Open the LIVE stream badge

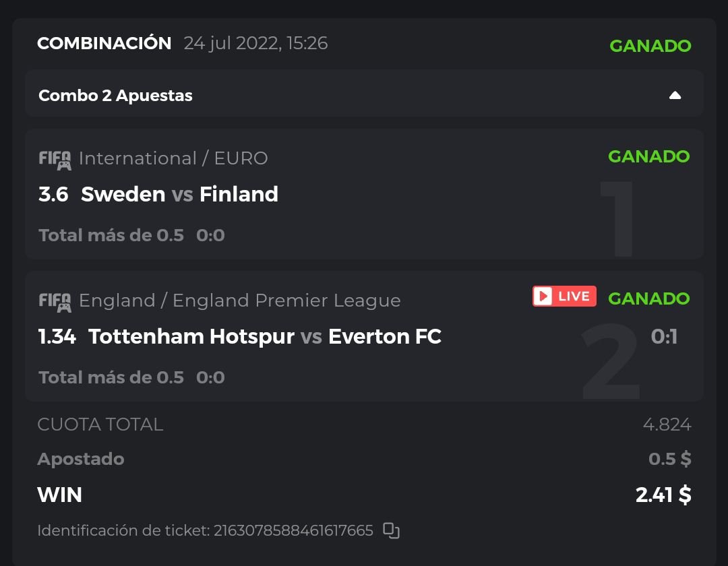click(564, 296)
